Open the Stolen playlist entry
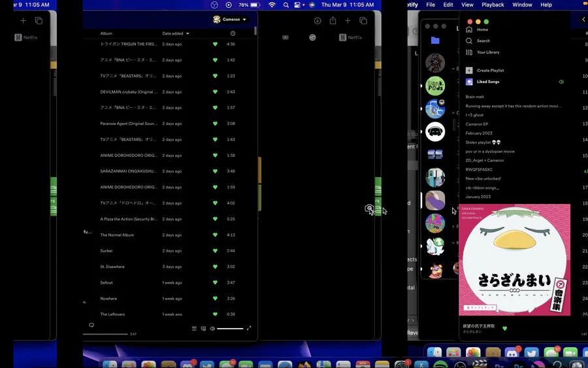 coord(483,142)
